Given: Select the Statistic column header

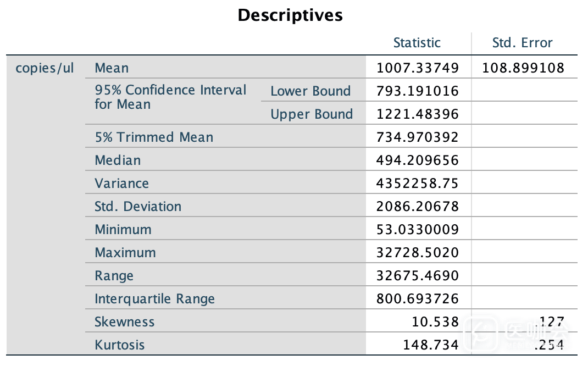Looking at the screenshot, I should pos(417,43).
